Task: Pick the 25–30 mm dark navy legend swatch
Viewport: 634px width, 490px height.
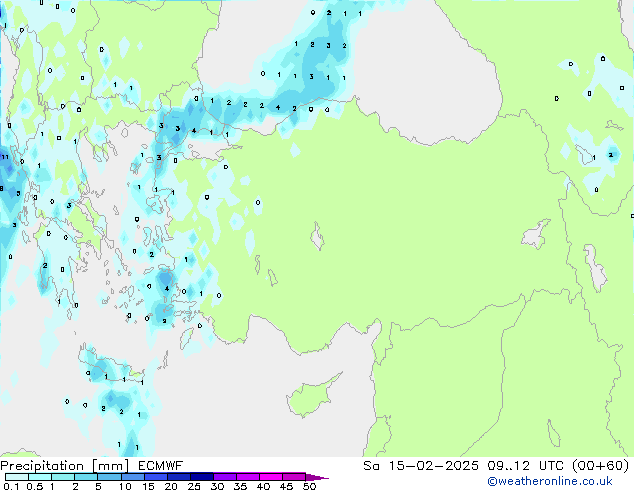Action: [x=202, y=477]
